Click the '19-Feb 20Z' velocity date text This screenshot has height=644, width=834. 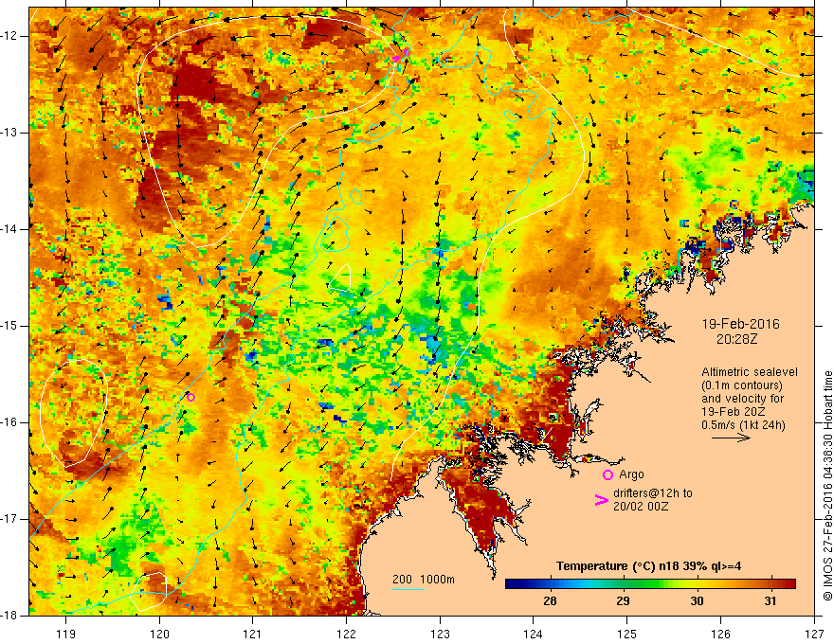(x=734, y=411)
